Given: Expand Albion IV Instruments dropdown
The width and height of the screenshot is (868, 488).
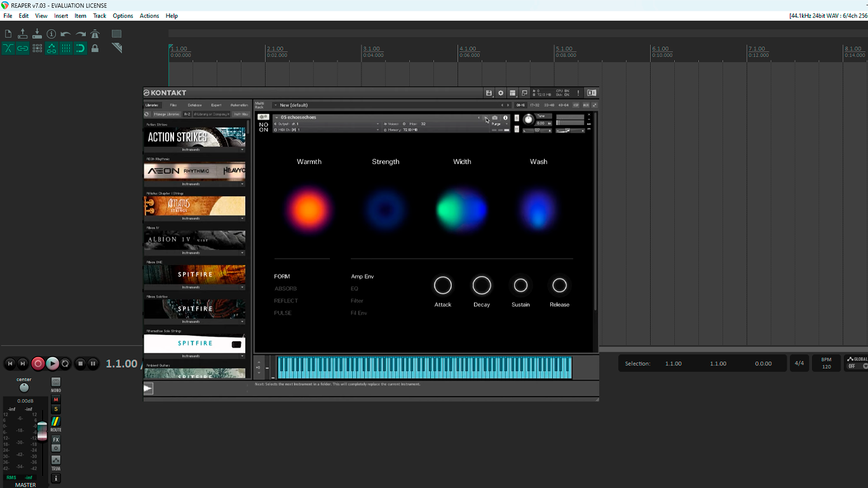Looking at the screenshot, I should [x=194, y=253].
